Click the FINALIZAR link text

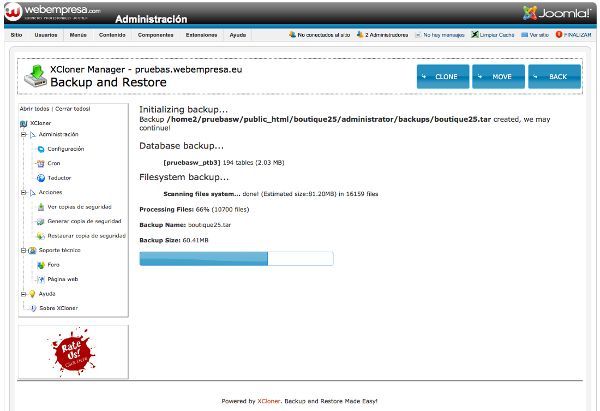click(577, 35)
